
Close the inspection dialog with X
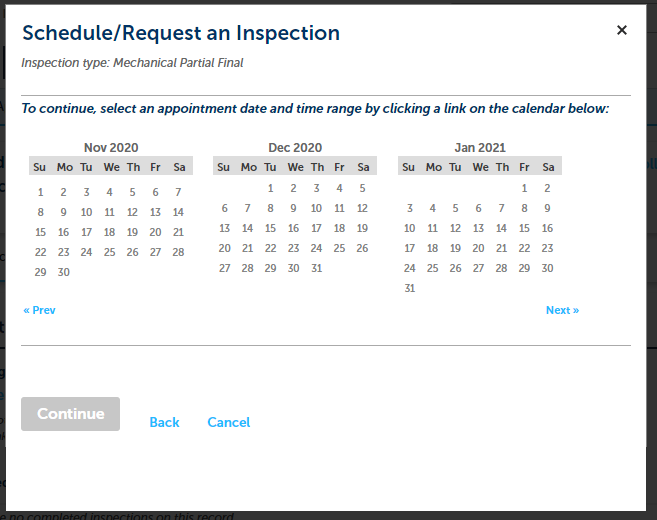[x=622, y=31]
